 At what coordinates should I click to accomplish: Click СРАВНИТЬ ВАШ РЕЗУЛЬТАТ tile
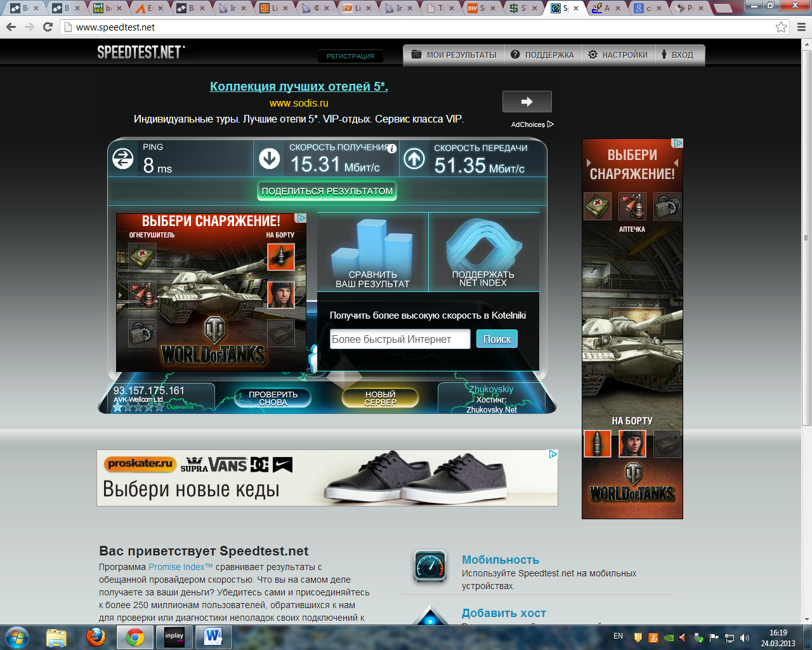372,253
